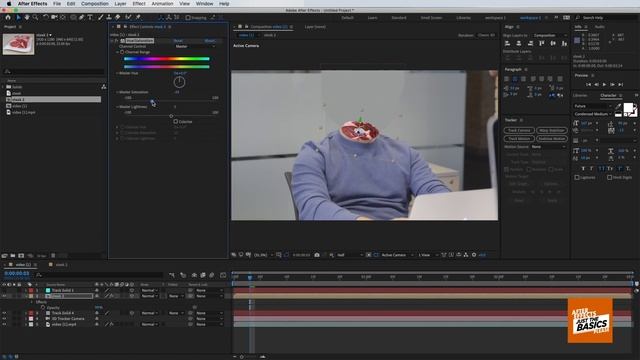Click the All Caps style icon
The image size is (640, 360).
[601, 169]
